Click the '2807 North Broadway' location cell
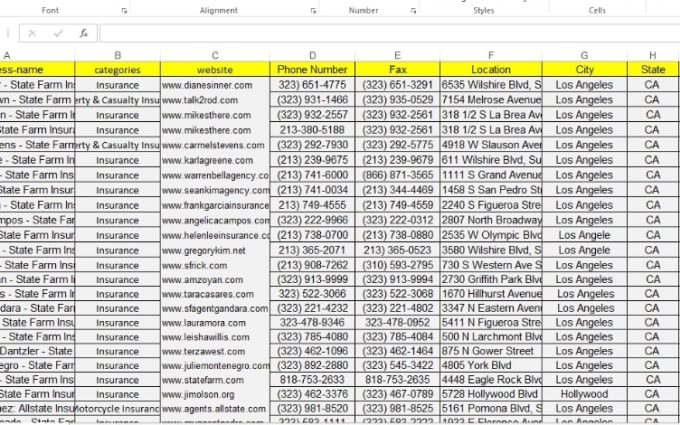This screenshot has width=680, height=425. 491,220
